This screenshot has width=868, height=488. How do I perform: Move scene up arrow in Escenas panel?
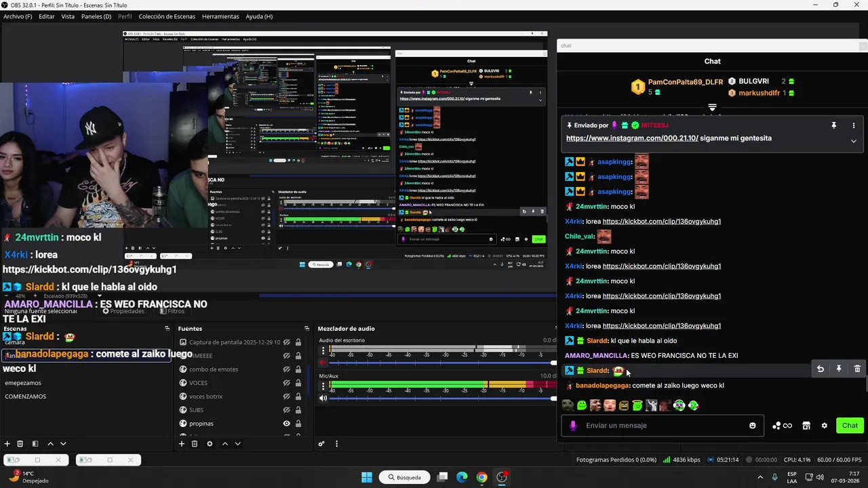coord(50,444)
